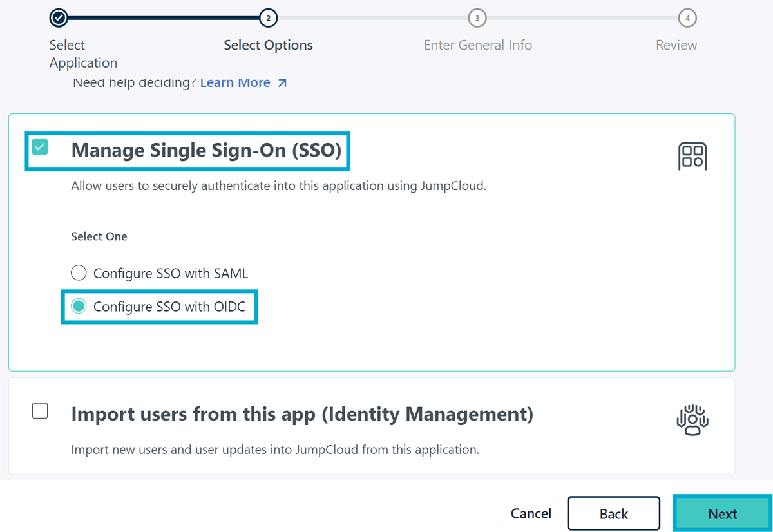Select Configure SSO with SAML
This screenshot has height=532, width=773.
click(78, 272)
